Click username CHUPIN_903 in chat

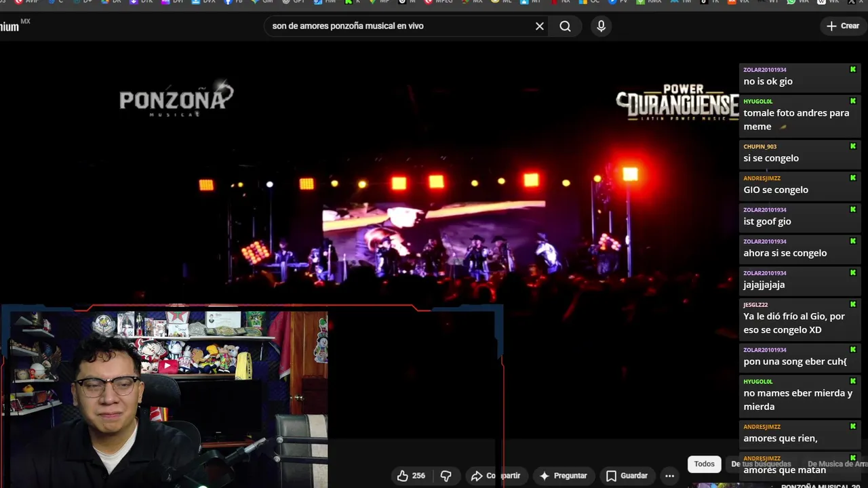pyautogui.click(x=760, y=146)
